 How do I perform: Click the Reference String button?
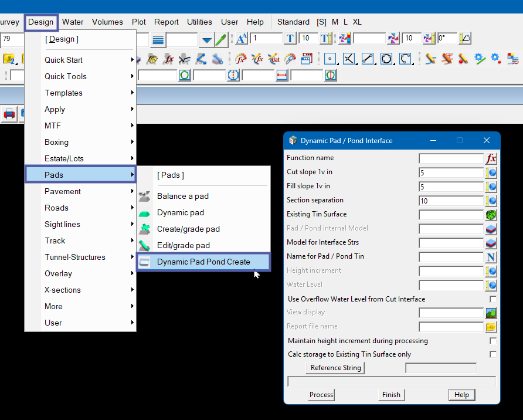[336, 368]
